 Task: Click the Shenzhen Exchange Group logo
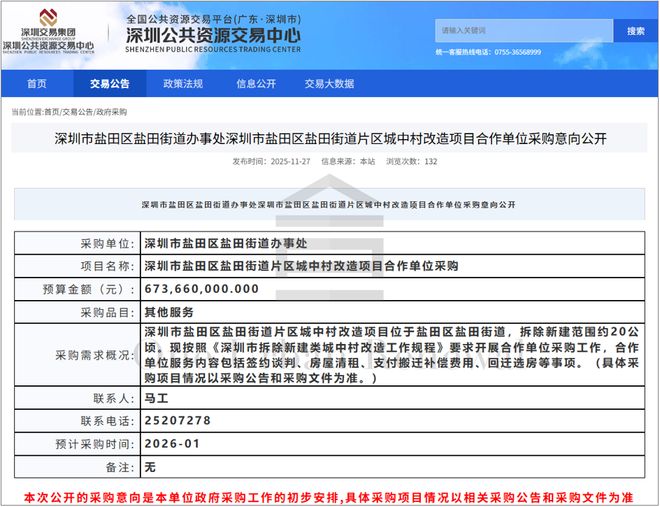pyautogui.click(x=48, y=32)
